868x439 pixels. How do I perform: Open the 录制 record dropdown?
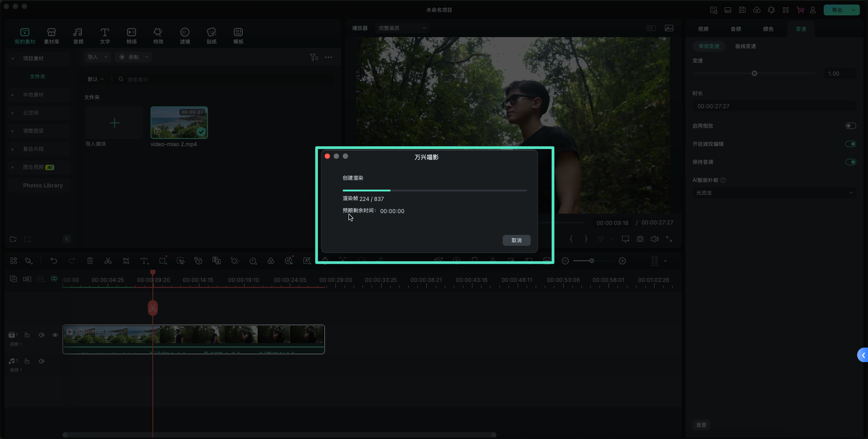(133, 57)
